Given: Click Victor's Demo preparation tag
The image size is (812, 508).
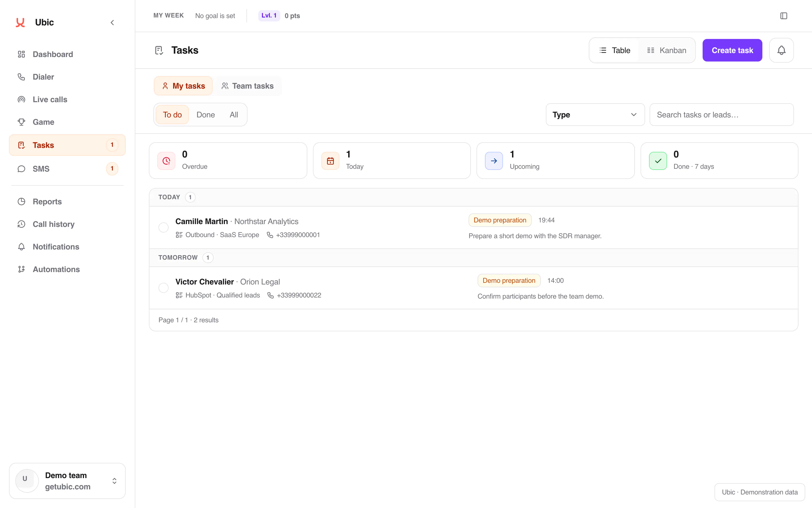Looking at the screenshot, I should click(509, 281).
